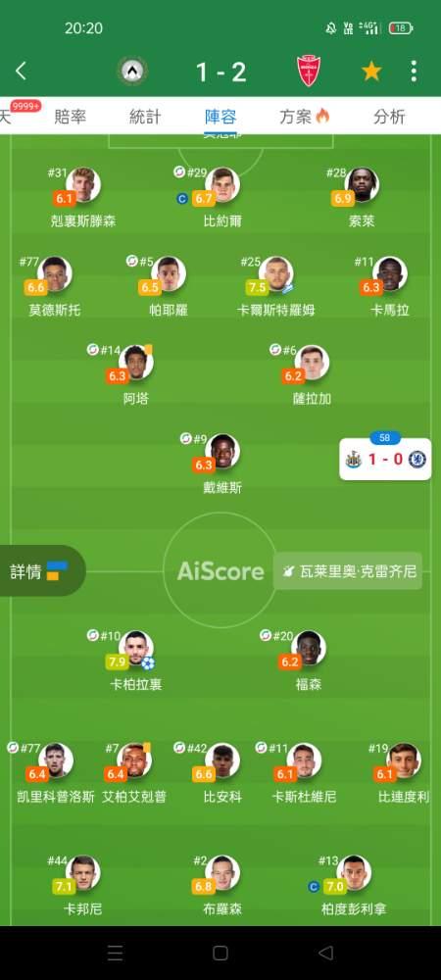Tap the back arrow icon

click(x=21, y=72)
